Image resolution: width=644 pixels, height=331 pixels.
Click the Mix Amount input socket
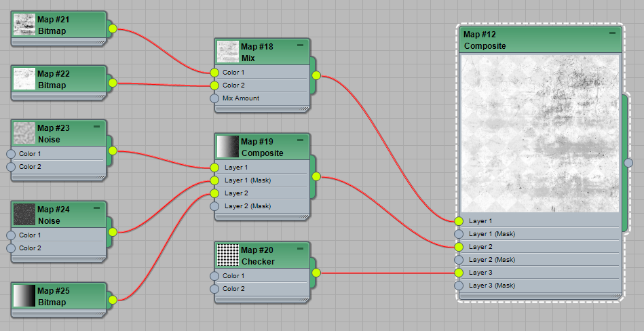[214, 98]
